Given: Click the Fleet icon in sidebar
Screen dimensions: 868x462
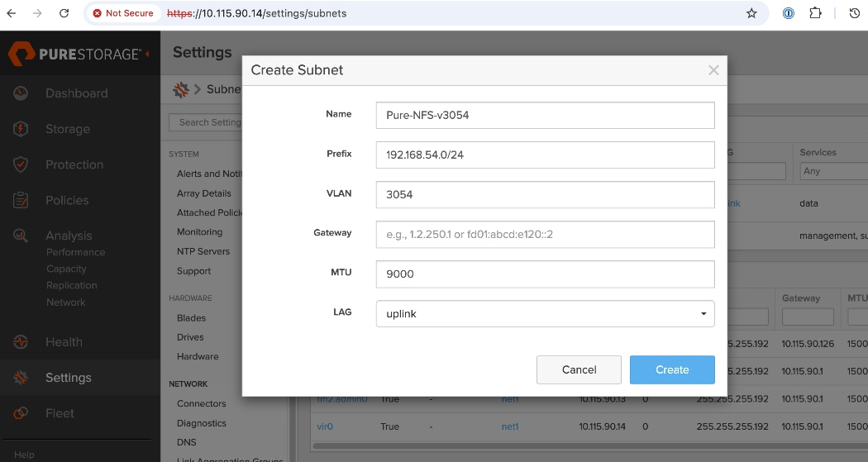Looking at the screenshot, I should [21, 412].
